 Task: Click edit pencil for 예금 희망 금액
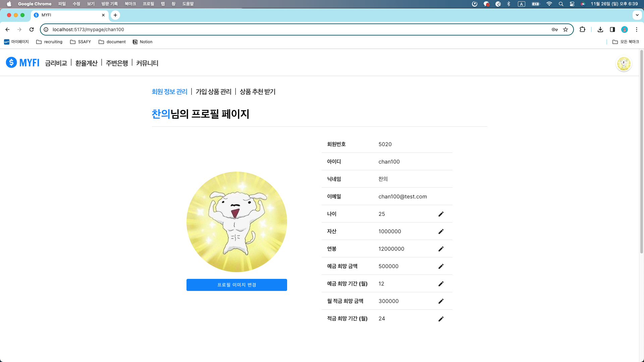coord(441,266)
